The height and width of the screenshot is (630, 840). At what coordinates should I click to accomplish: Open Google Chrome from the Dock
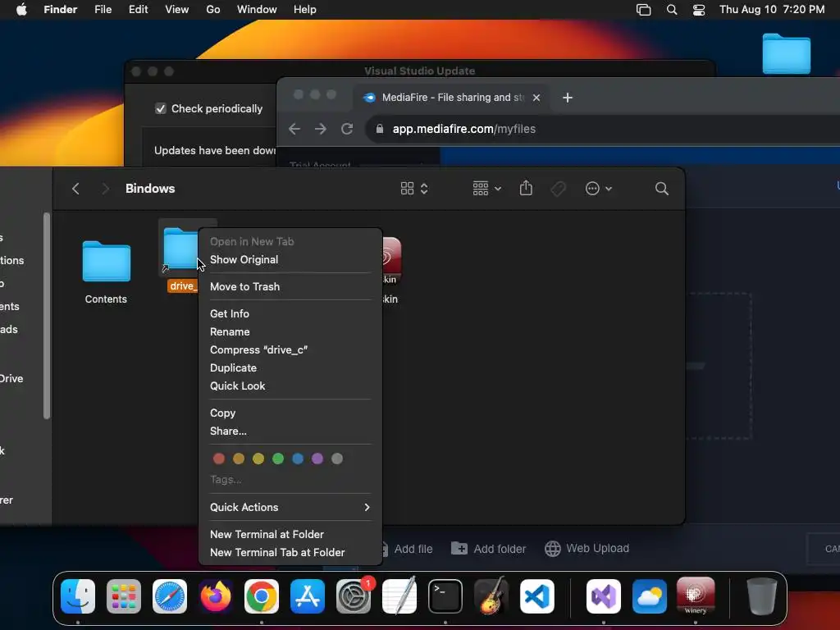[262, 596]
